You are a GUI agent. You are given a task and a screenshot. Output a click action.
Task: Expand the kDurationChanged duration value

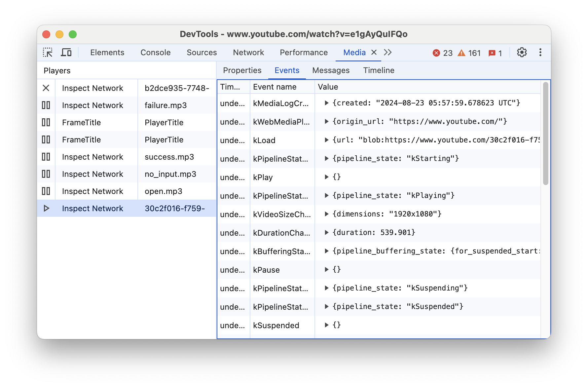click(326, 232)
